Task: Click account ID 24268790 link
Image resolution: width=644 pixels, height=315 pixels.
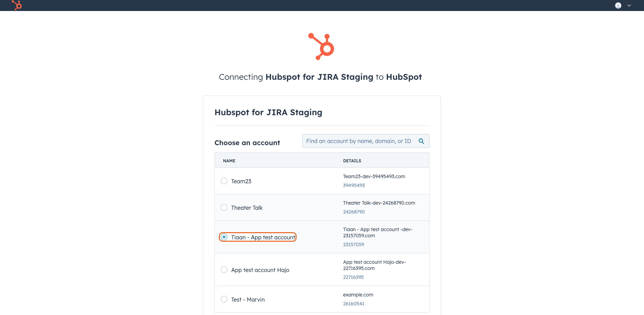Action: pos(354,212)
